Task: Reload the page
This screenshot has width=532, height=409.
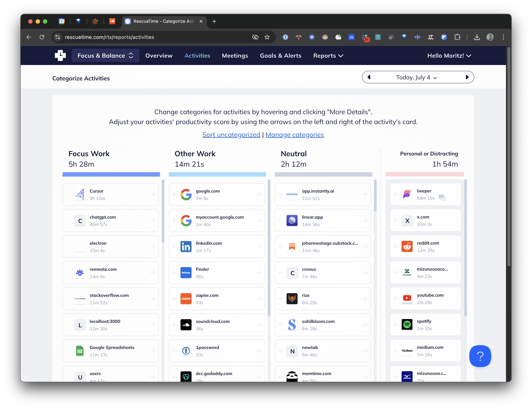Action: click(x=42, y=37)
